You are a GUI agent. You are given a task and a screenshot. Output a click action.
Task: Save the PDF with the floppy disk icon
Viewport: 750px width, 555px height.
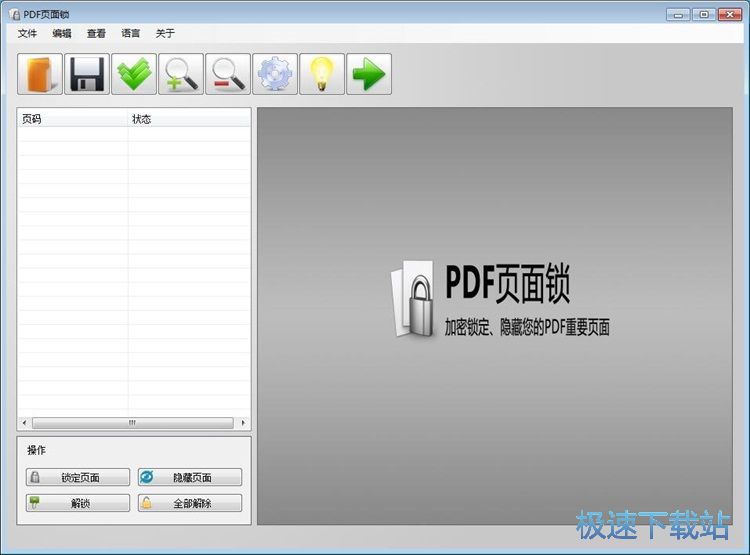coord(87,74)
